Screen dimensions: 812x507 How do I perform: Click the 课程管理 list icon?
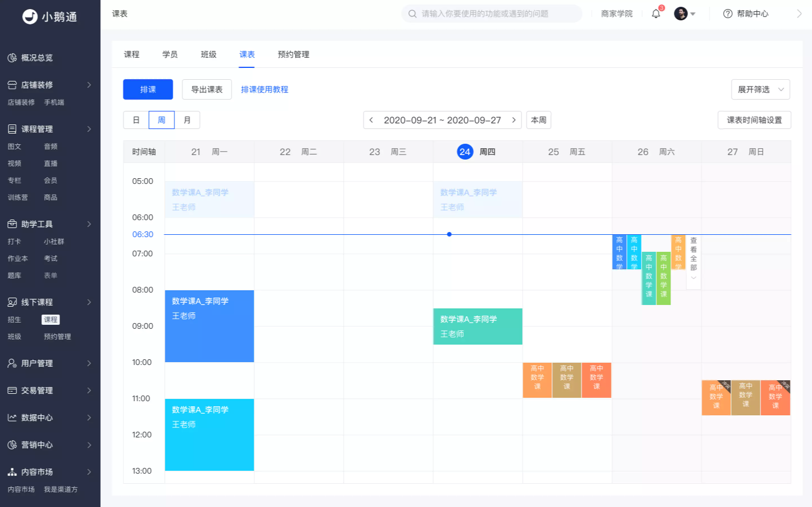(x=12, y=129)
